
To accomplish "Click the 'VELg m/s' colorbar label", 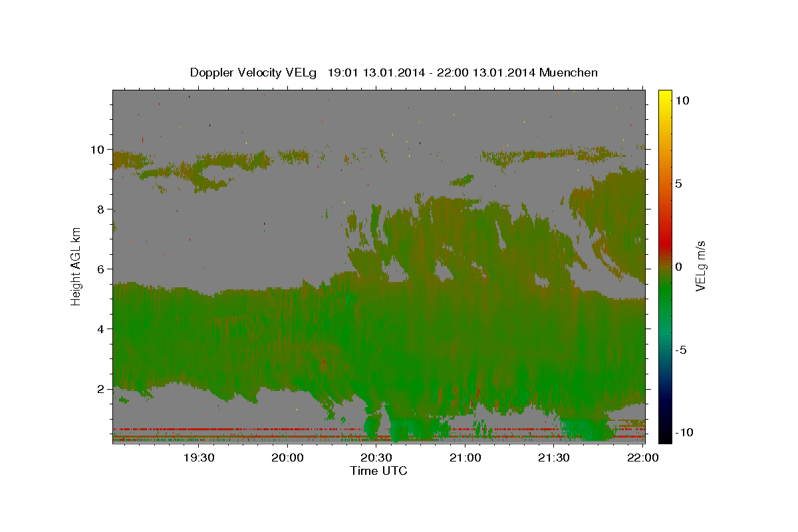I will tap(700, 266).
